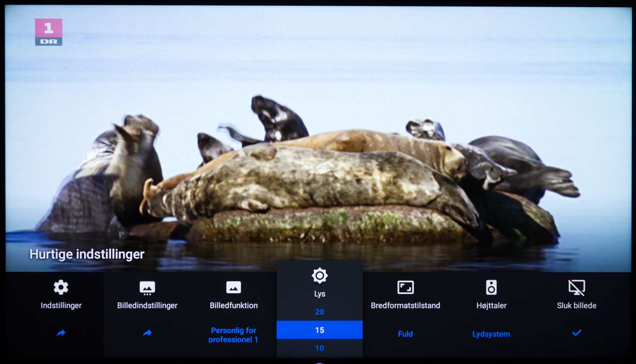Screen dimensions: 636x364
Task: Click the 'Hurtige indstillinger' heading
Action: tap(87, 254)
